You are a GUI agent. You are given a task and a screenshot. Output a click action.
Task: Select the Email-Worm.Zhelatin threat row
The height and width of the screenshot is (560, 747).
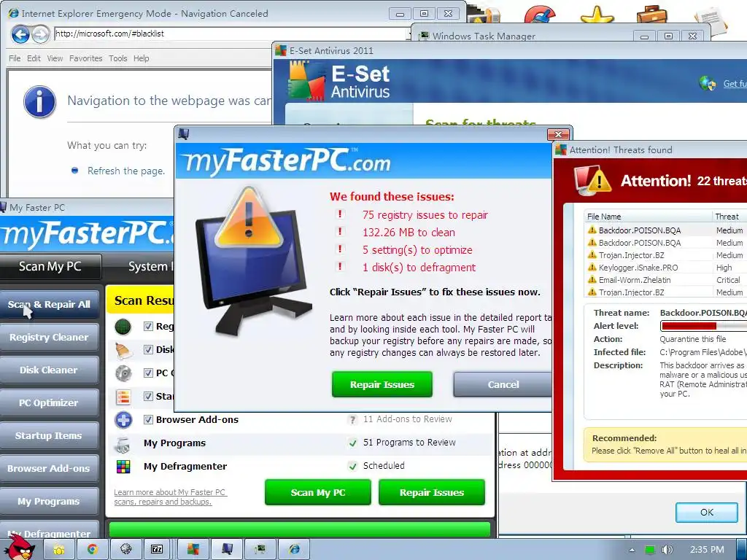[665, 279]
